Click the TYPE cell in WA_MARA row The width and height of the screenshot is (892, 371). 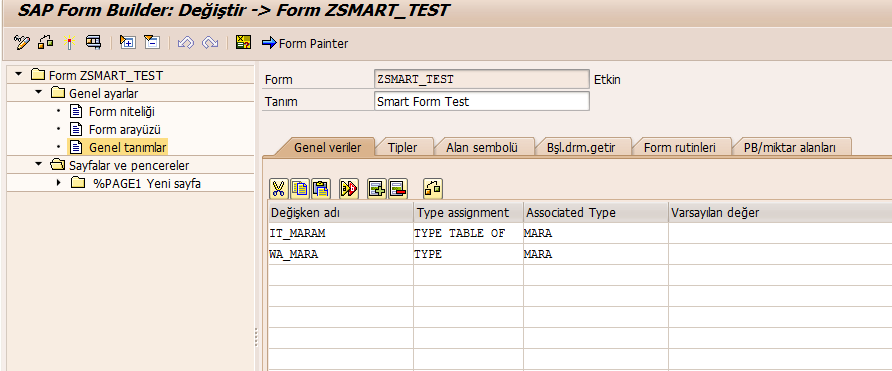point(468,254)
